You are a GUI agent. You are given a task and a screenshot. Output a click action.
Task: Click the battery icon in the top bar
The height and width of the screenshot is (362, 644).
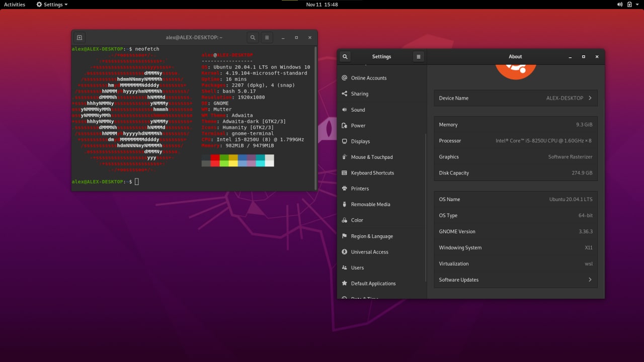(x=630, y=5)
